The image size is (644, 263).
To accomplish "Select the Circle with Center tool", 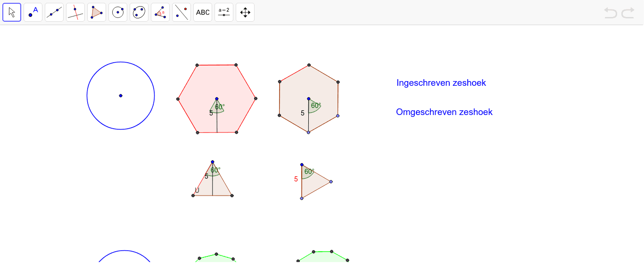I will point(118,12).
